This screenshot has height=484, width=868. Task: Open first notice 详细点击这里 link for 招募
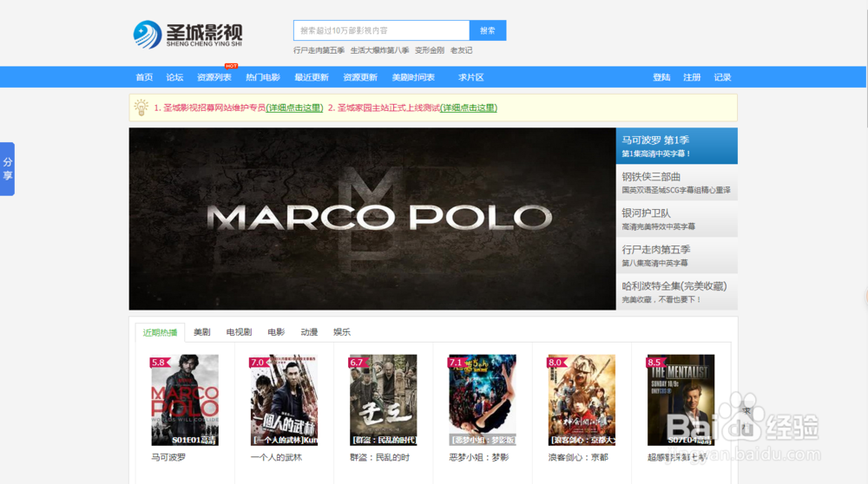tap(294, 108)
